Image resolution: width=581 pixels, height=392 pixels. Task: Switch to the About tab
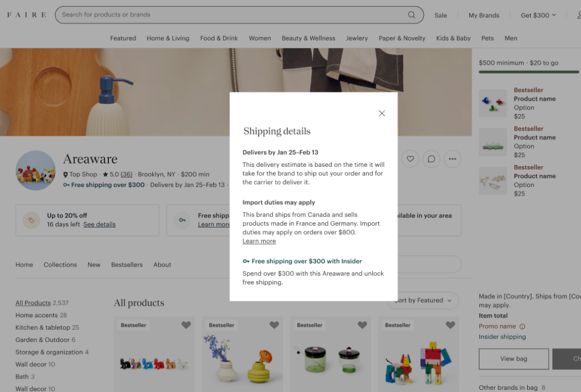[x=162, y=264]
